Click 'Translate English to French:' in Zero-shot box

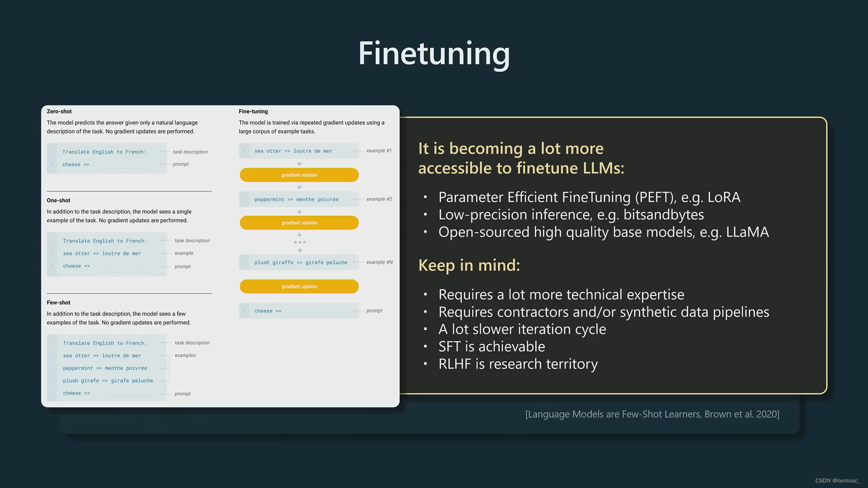pyautogui.click(x=104, y=152)
